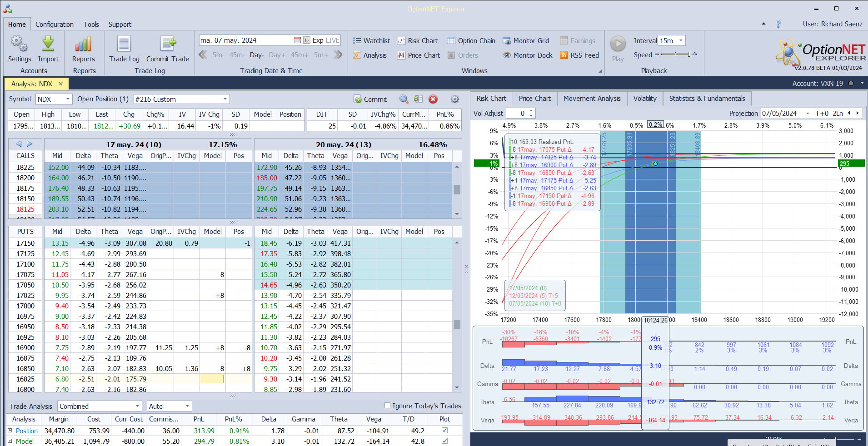This screenshot has width=868, height=446.
Task: Open the Configuration ribbon tab
Action: [x=55, y=25]
